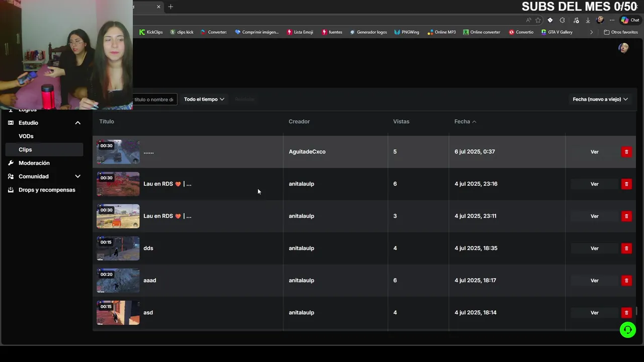The width and height of the screenshot is (644, 362).
Task: Click the clip search input field
Action: [x=154, y=100]
